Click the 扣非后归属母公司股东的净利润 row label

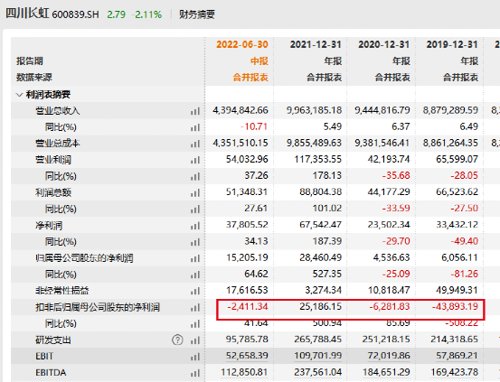tap(97, 307)
